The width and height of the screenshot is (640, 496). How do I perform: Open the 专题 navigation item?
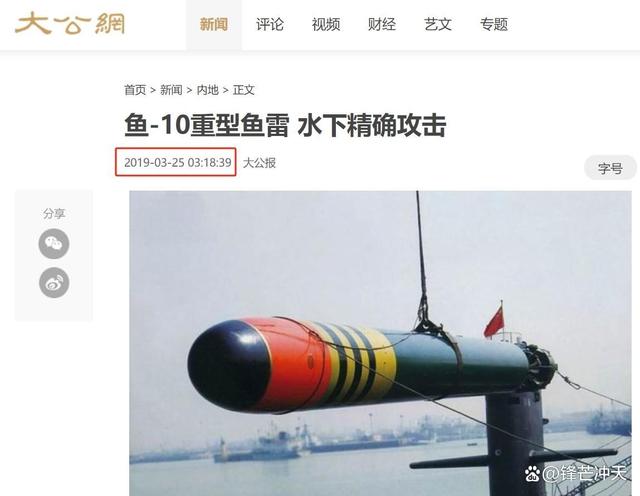(493, 25)
